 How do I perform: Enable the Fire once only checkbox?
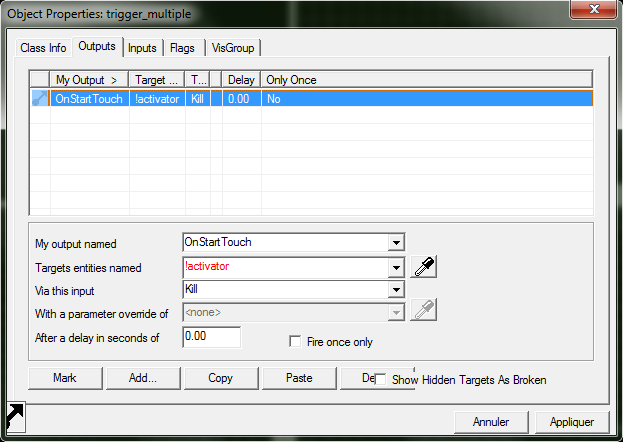click(295, 342)
